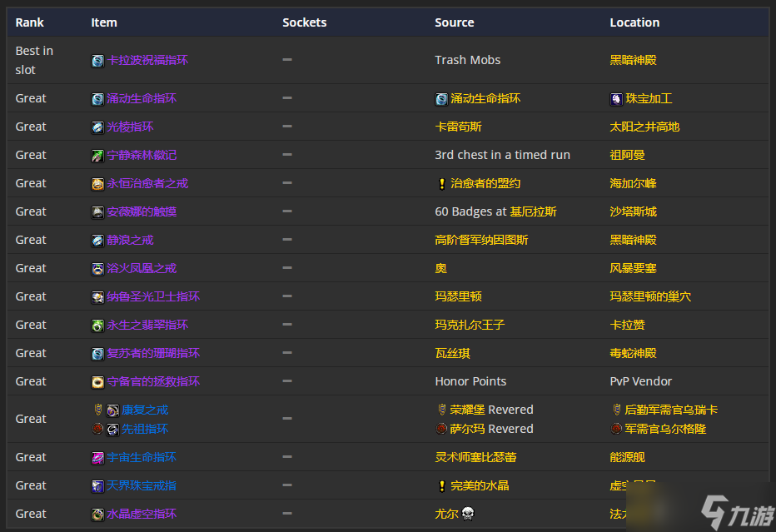776x532 pixels.
Task: Click the quest marker beside 完美的水晶
Action: (442, 486)
